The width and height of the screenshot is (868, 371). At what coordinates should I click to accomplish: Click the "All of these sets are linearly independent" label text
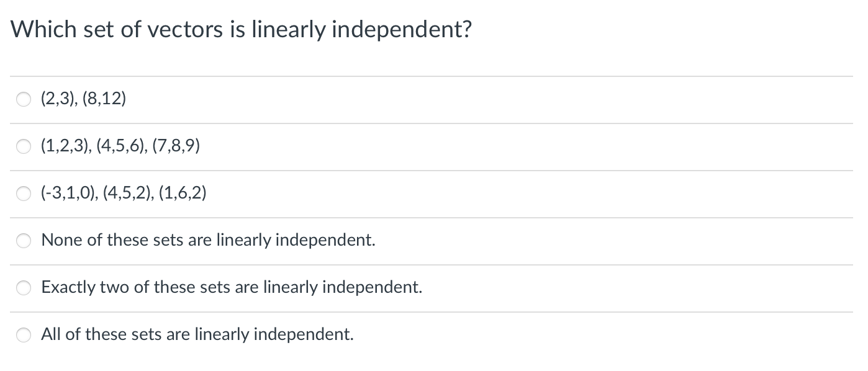point(197,334)
